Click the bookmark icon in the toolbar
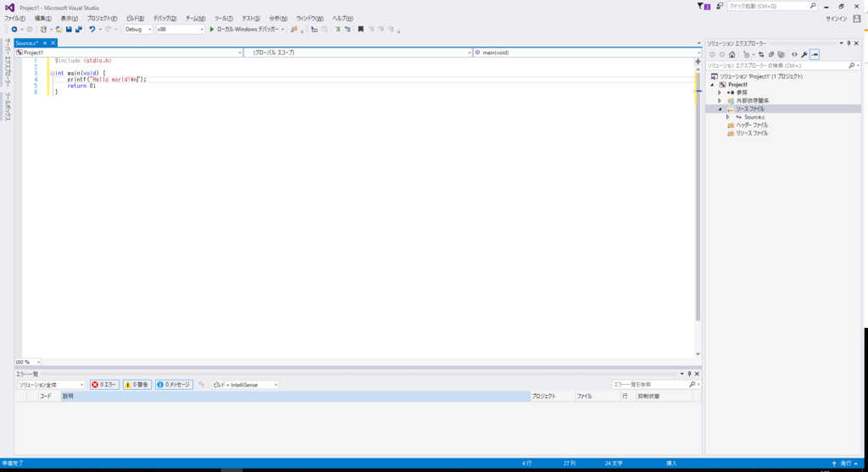The height and width of the screenshot is (472, 868). 361,30
